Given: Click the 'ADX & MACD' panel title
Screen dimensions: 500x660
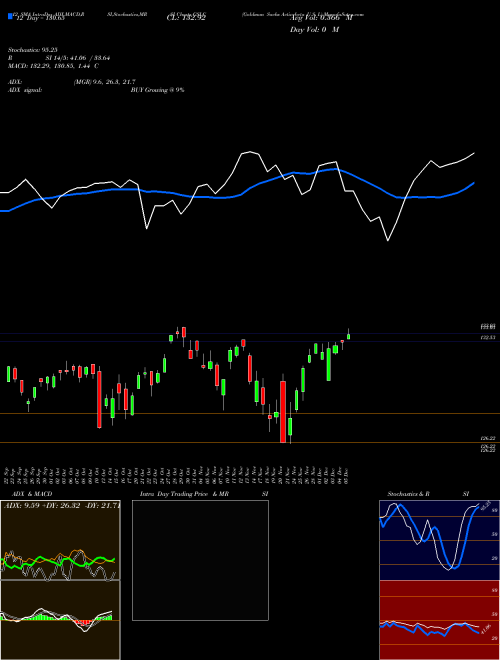Looking at the screenshot, I should (x=32, y=494).
